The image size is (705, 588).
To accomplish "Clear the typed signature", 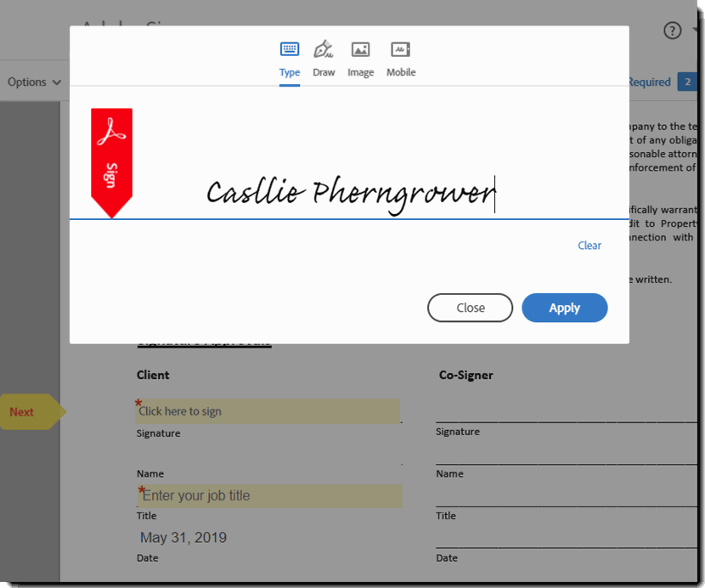I will click(x=589, y=246).
